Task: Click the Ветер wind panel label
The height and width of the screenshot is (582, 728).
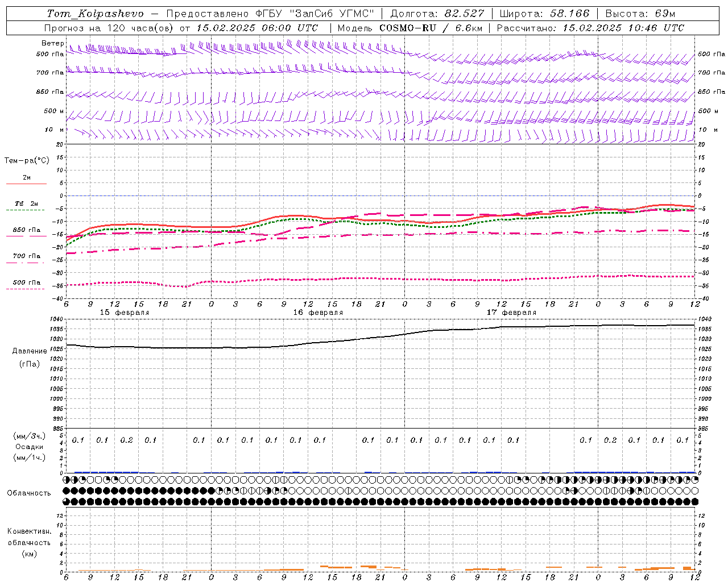Action: point(53,43)
